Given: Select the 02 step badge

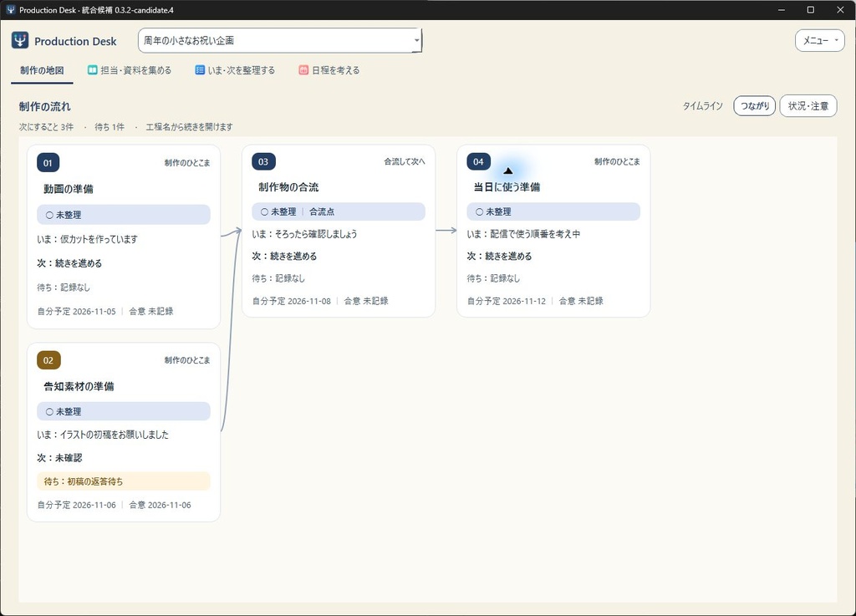Looking at the screenshot, I should pyautogui.click(x=48, y=360).
